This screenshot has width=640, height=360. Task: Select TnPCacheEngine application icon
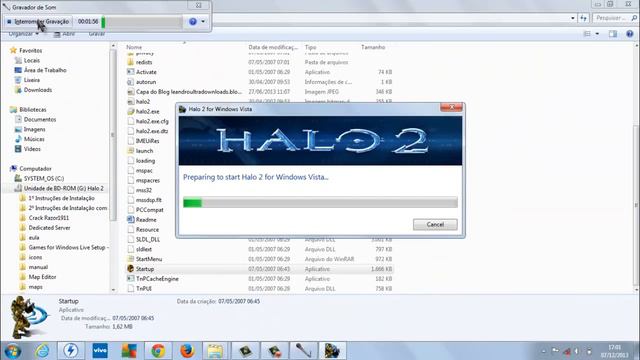point(131,279)
